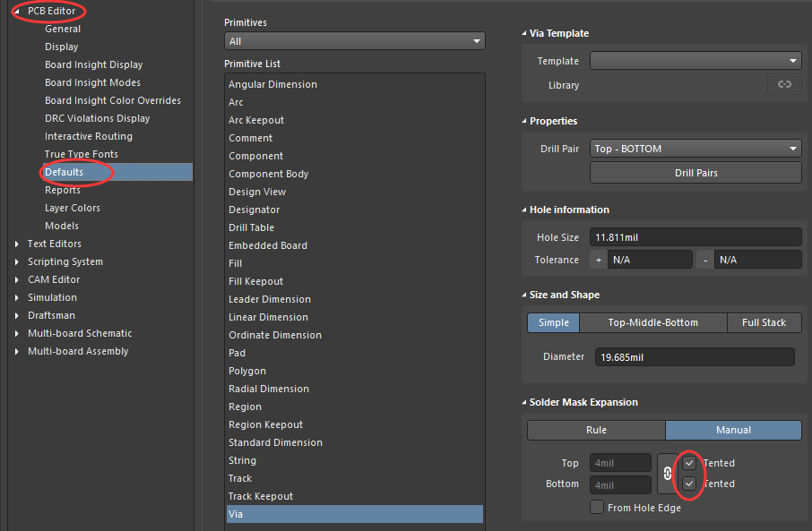Expand the Multi-board Schematic node
Screen dimensions: 812x531
16,333
